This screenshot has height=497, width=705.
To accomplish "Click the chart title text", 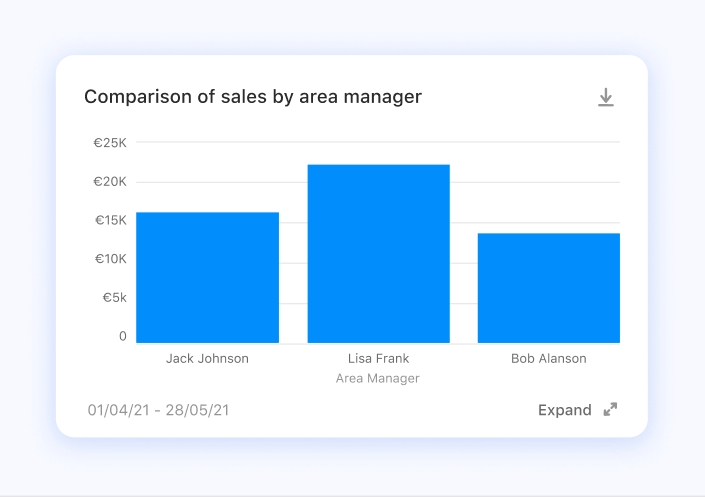I will 253,97.
